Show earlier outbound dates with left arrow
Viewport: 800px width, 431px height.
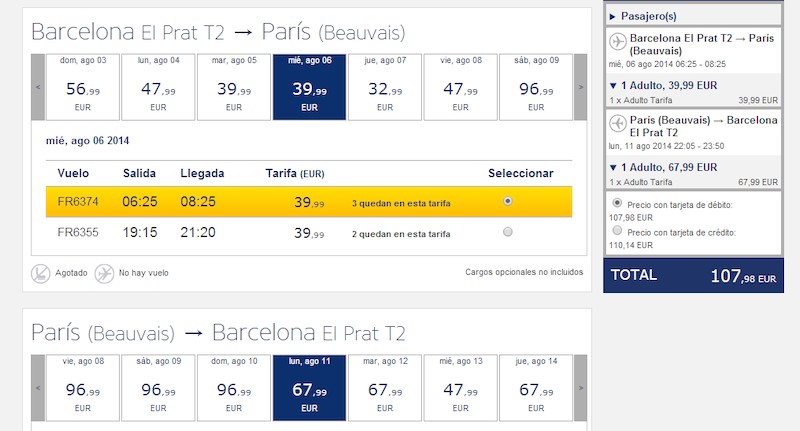point(38,86)
